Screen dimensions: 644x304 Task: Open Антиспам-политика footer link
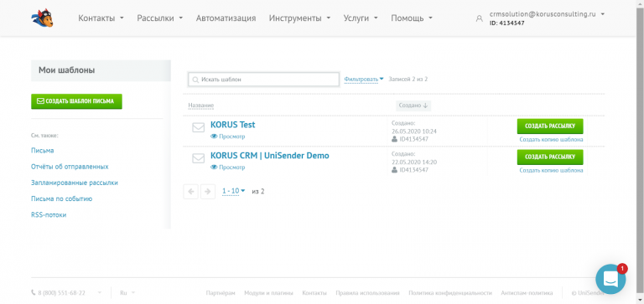527,293
